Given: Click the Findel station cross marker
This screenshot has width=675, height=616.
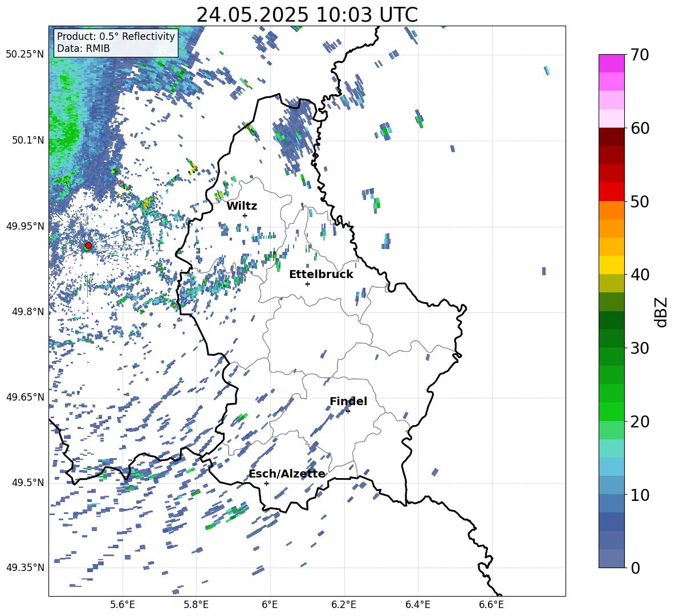Looking at the screenshot, I should click(348, 411).
